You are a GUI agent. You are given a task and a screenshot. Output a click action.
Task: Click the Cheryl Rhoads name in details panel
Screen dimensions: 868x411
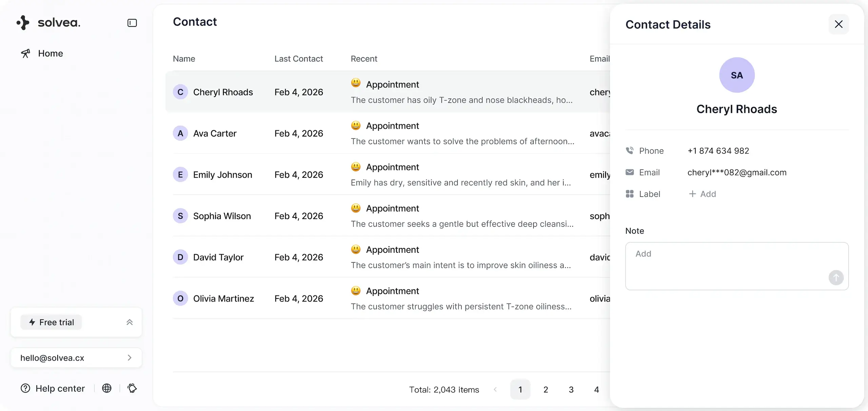tap(737, 109)
